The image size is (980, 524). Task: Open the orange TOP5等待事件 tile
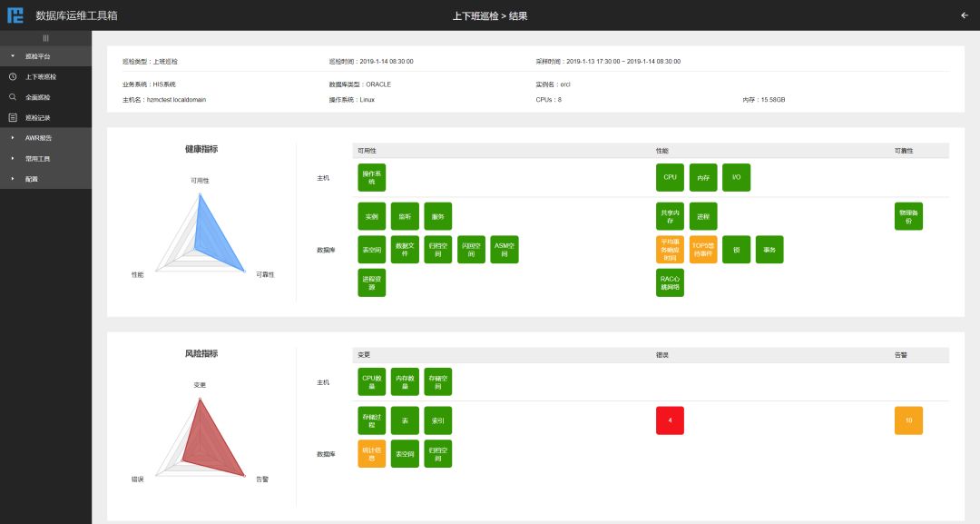pos(703,250)
